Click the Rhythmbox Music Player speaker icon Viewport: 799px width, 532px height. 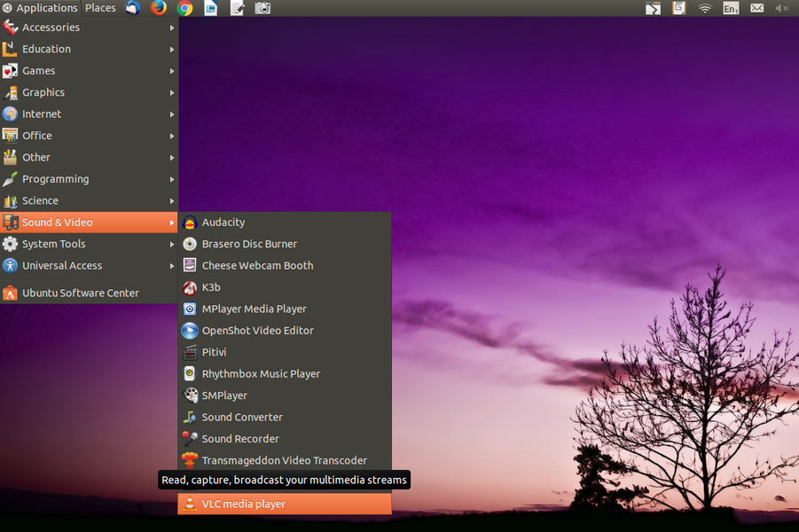click(190, 374)
